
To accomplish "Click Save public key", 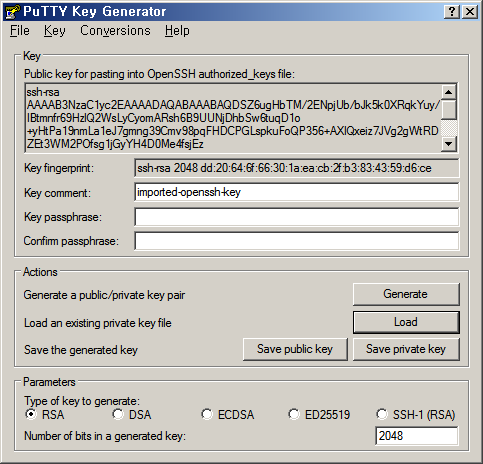I will 295,349.
